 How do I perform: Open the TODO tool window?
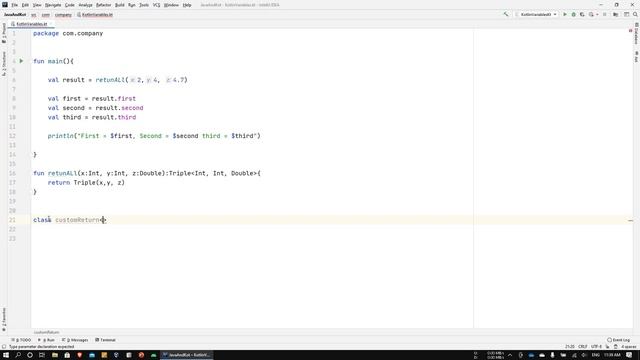21,340
